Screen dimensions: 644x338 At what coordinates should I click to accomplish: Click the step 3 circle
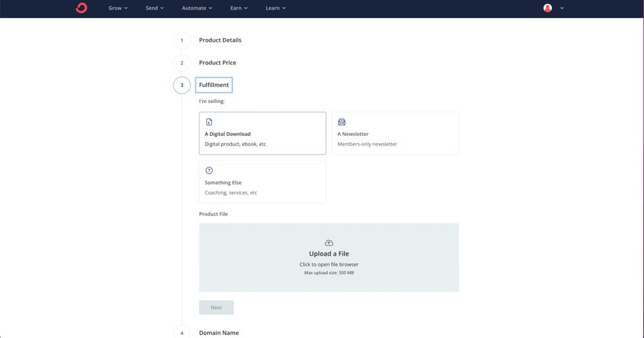(182, 85)
